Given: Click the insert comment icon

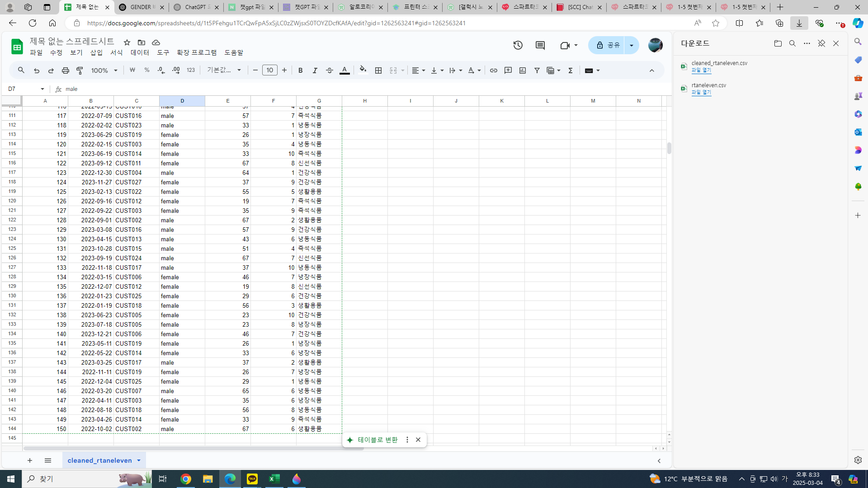Looking at the screenshot, I should 508,70.
